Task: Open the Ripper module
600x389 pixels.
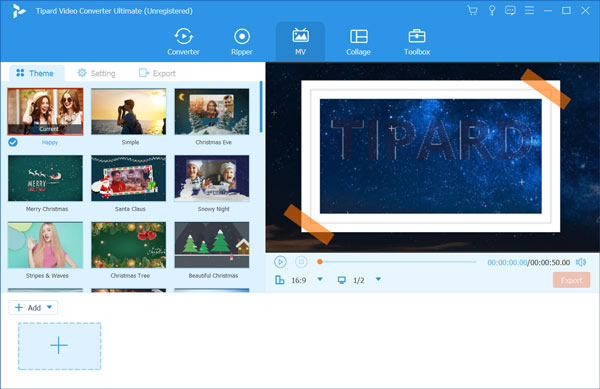Action: (242, 42)
